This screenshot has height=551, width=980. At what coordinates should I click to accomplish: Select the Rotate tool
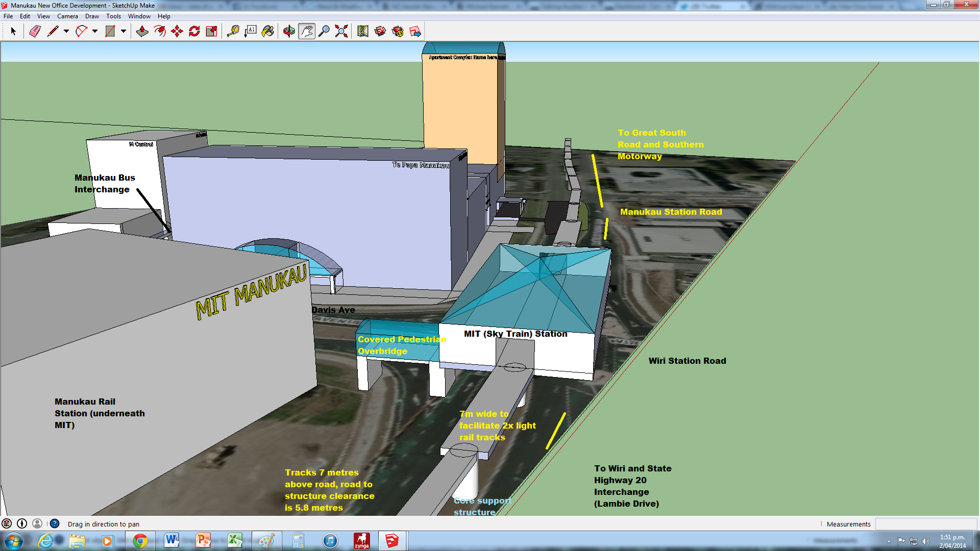coord(194,32)
